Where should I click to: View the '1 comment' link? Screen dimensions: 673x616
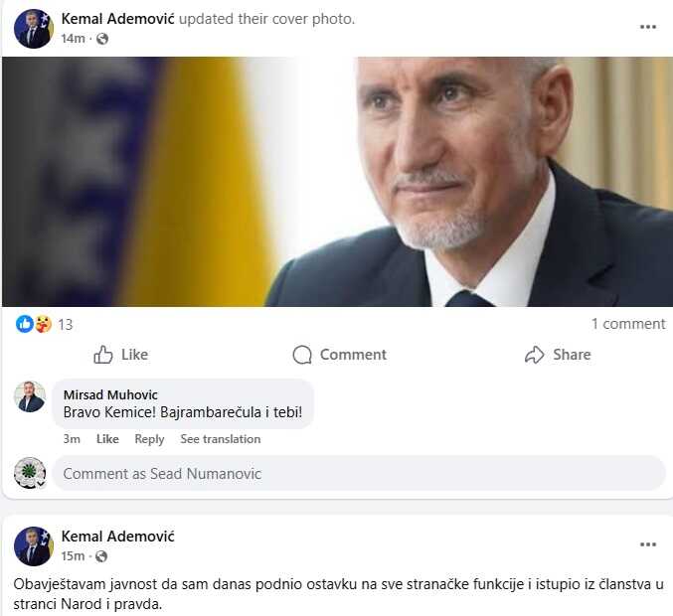pyautogui.click(x=628, y=324)
